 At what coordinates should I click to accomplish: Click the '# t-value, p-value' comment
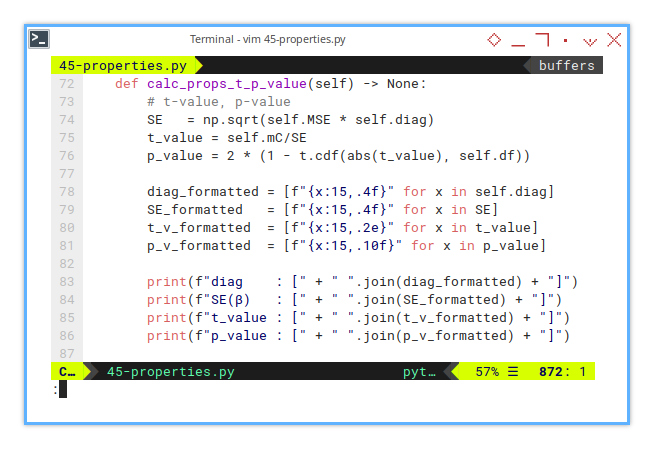(x=219, y=102)
